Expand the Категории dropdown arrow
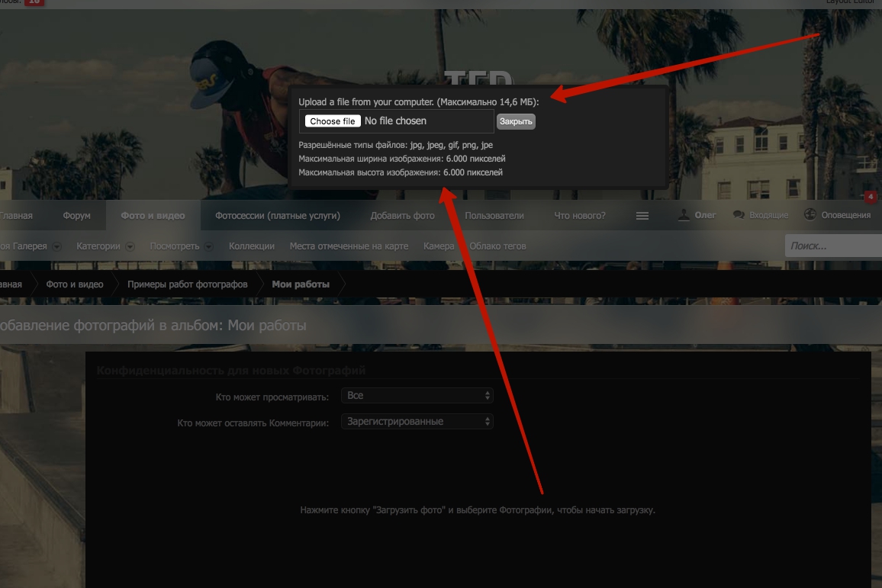Screen dimensions: 882x588 [130, 246]
